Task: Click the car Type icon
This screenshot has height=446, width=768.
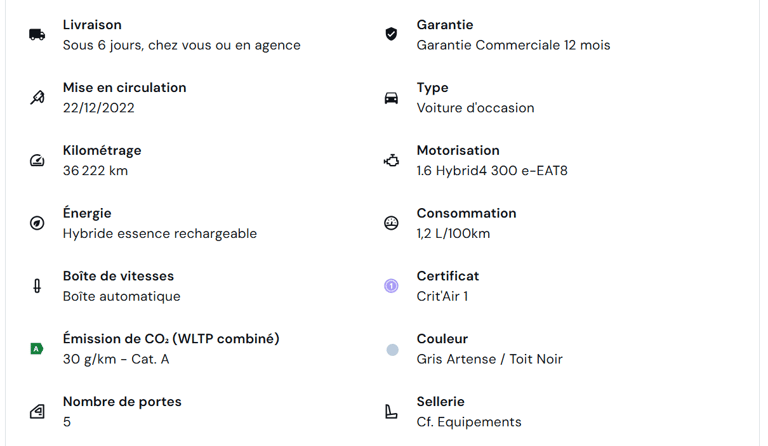Action: click(x=391, y=98)
